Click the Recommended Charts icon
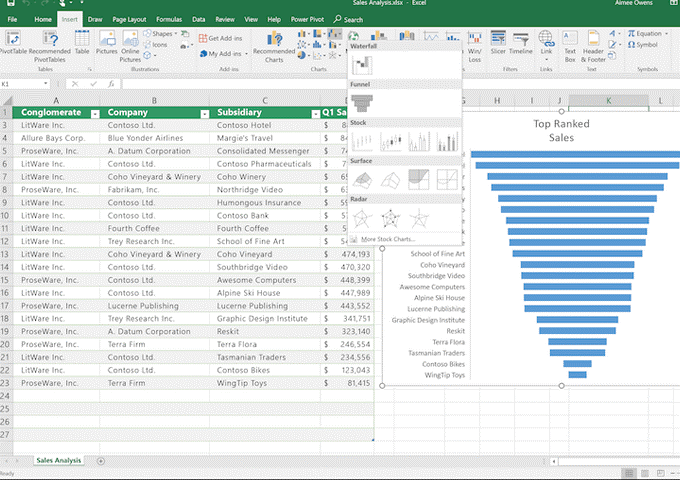680x480 pixels. coord(273,41)
